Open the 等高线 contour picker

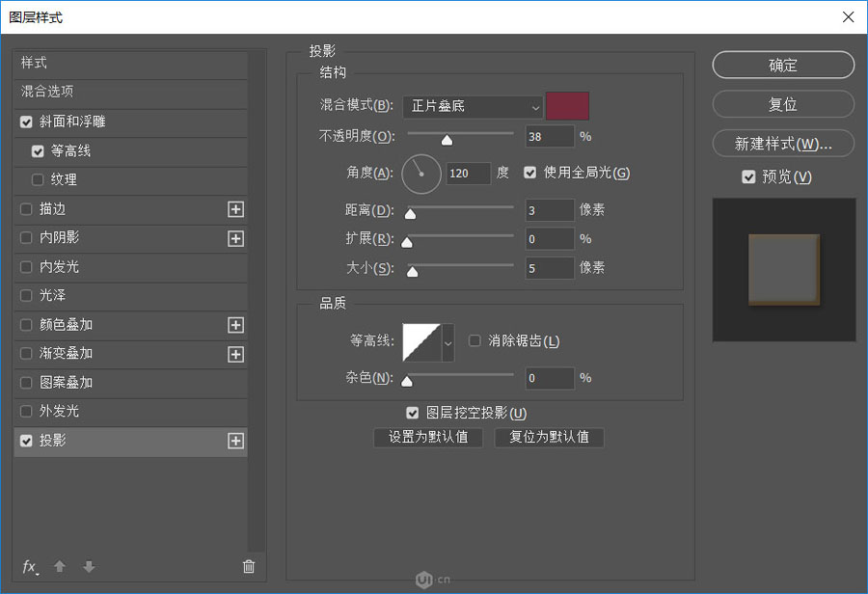422,340
